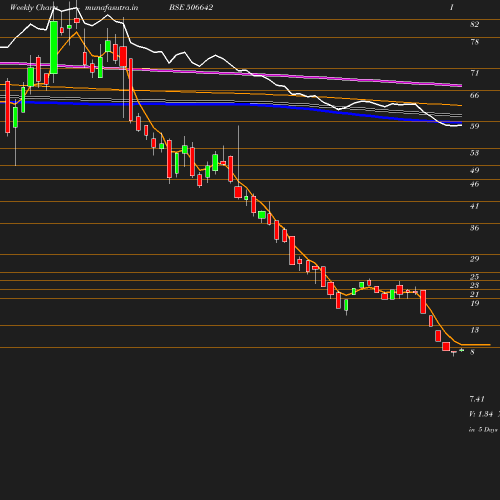The height and width of the screenshot is (500, 500).
Task: Click the price axis label 41
Action: 474,206
